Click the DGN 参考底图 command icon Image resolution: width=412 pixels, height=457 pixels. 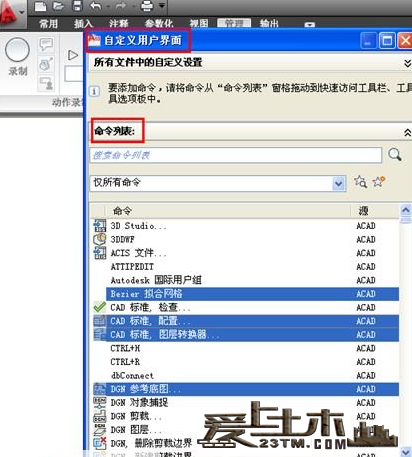(x=99, y=389)
